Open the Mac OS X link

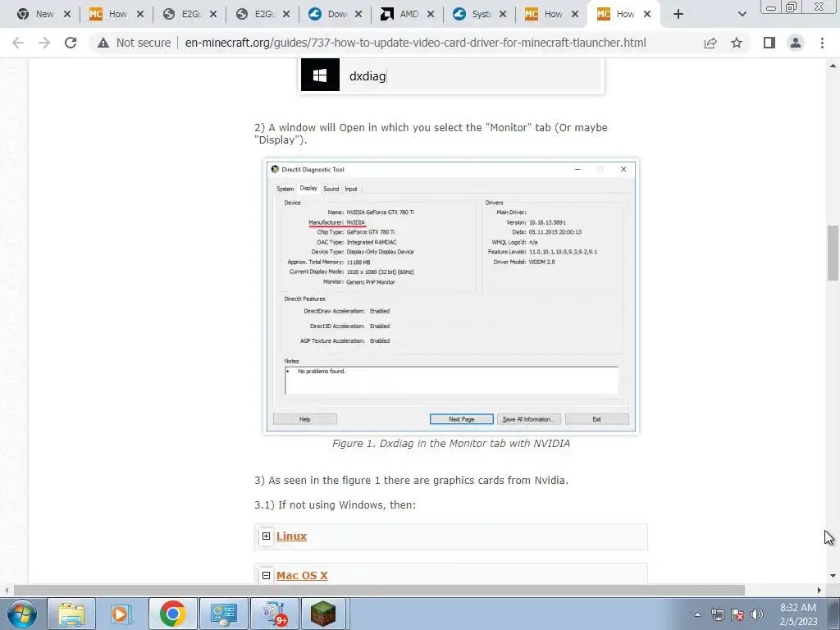coord(302,575)
